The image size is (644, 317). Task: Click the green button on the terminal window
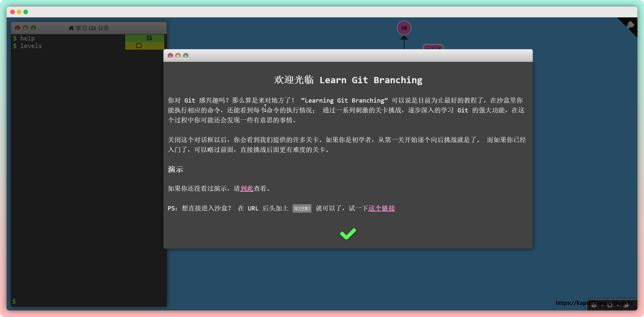point(33,28)
